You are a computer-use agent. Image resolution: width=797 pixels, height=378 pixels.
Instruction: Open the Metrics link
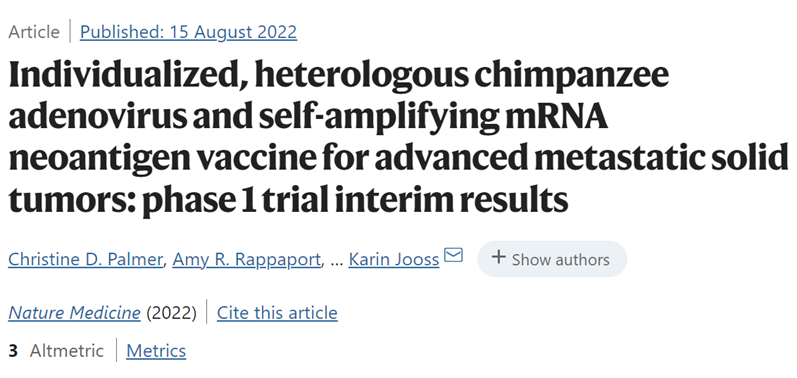(x=156, y=351)
